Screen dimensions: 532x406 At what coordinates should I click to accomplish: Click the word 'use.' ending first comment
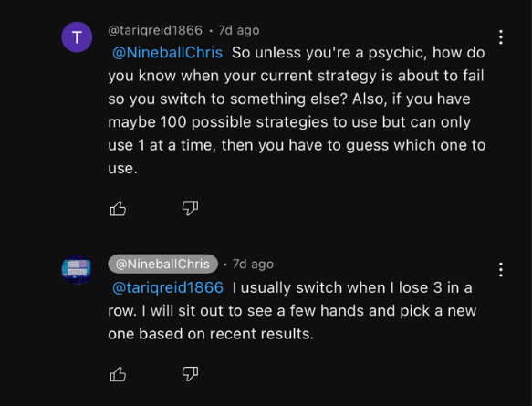click(123, 168)
